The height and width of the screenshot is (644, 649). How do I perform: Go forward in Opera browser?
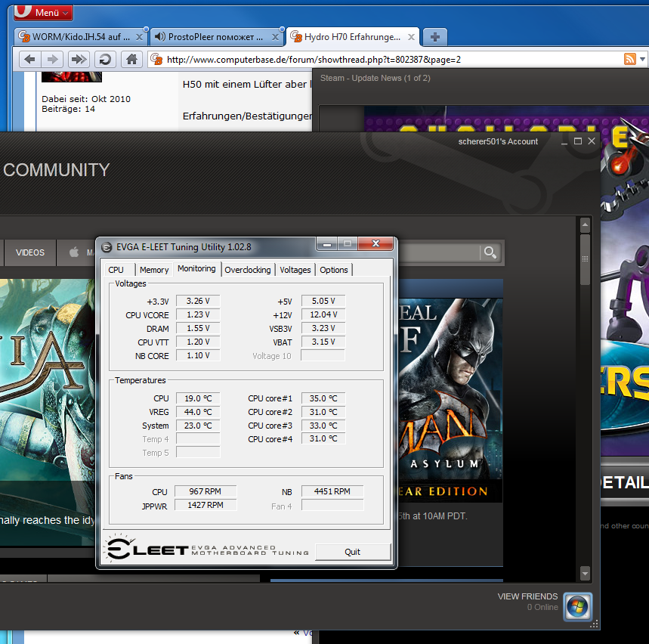pyautogui.click(x=52, y=59)
